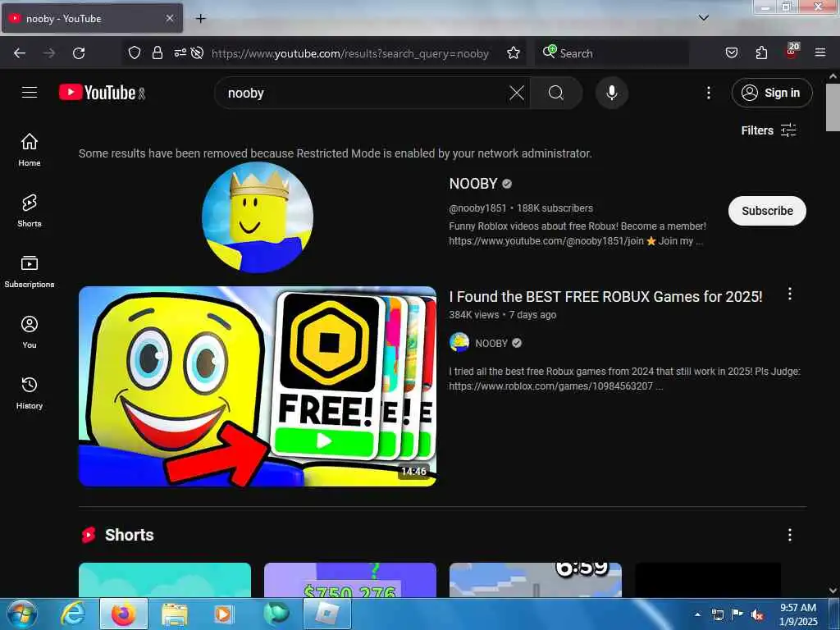Open Windows Explorer from taskbar
This screenshot has width=840, height=630.
[x=174, y=614]
